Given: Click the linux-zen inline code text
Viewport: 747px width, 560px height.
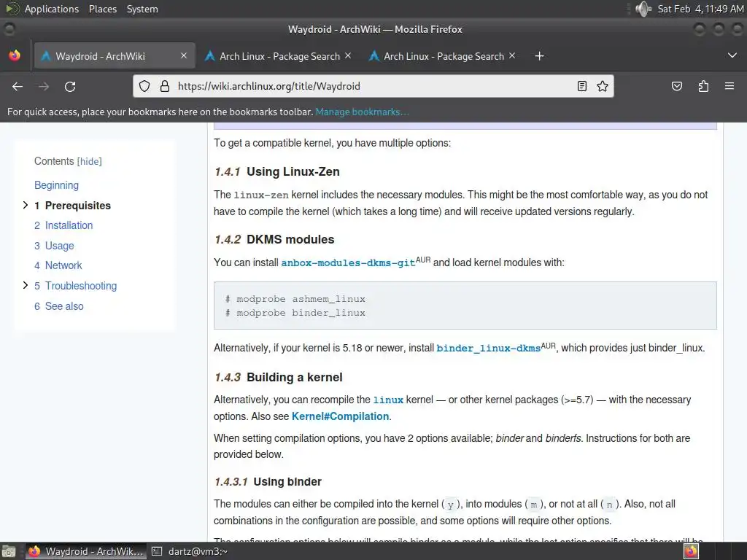Looking at the screenshot, I should [x=261, y=195].
